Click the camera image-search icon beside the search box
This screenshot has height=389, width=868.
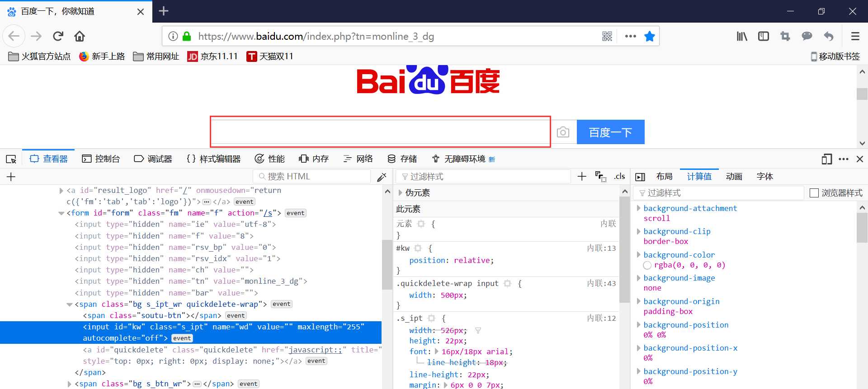pos(563,132)
